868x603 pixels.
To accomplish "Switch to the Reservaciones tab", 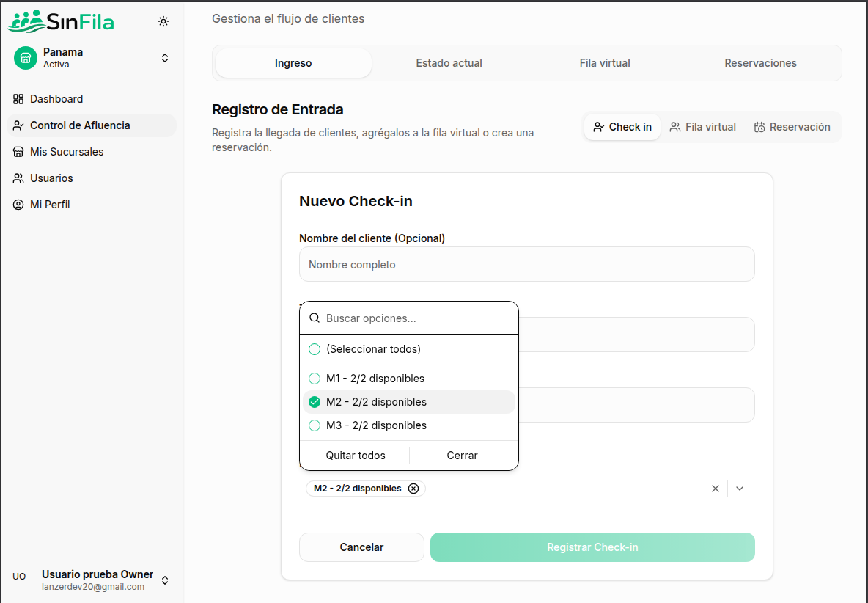I will pyautogui.click(x=760, y=63).
